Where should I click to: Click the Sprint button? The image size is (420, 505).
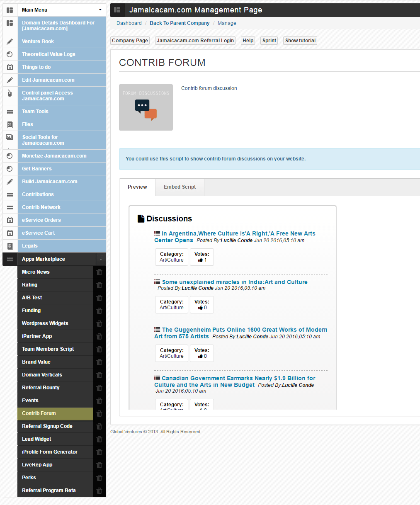(x=269, y=41)
